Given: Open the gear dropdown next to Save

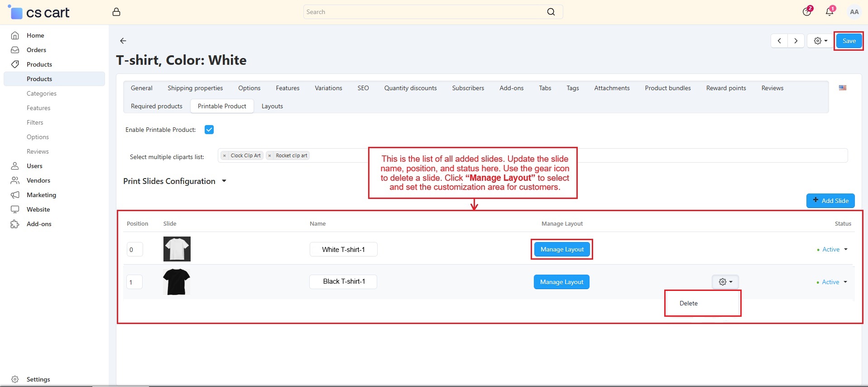Looking at the screenshot, I should 820,41.
